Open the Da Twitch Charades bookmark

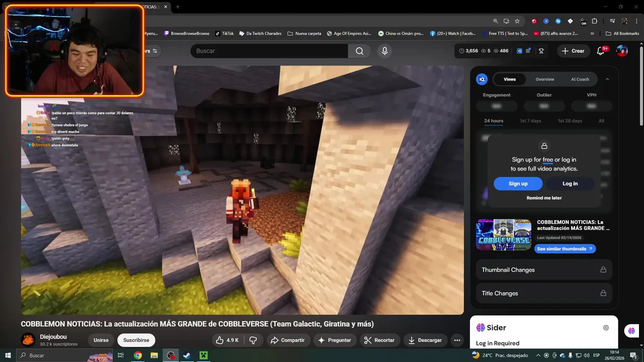click(x=260, y=34)
